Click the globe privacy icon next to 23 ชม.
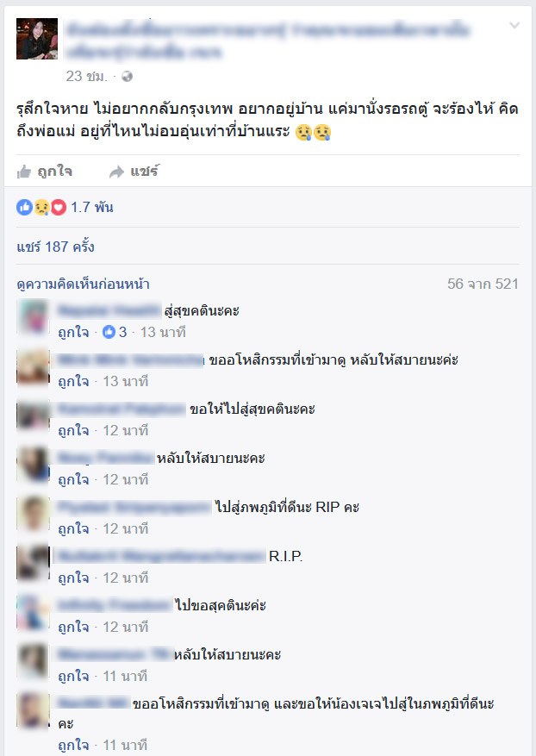 pos(127,76)
